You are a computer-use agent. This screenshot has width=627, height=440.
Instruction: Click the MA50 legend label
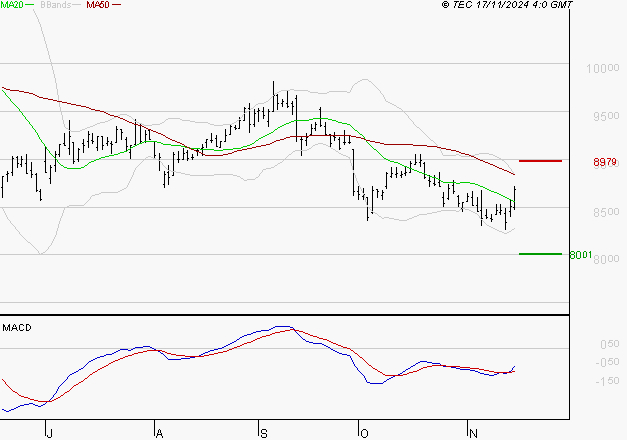pyautogui.click(x=98, y=5)
